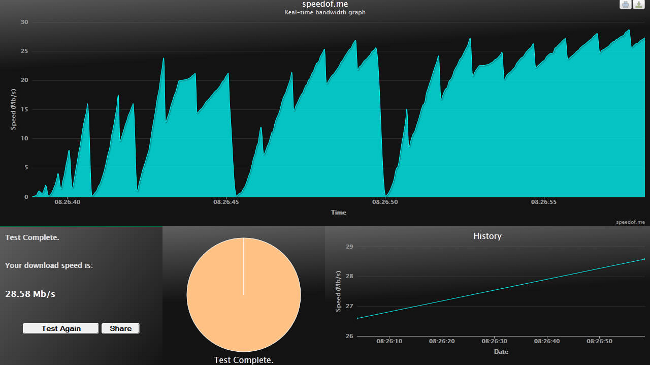
Task: Click the Test Again button
Action: coord(61,328)
